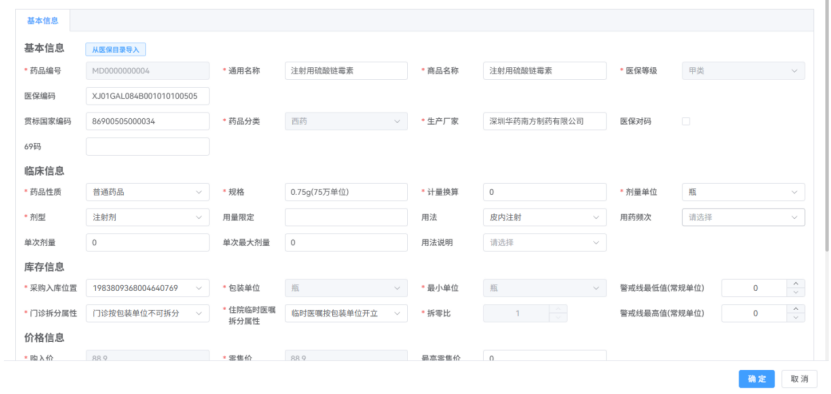Open the 剂型 注射剂 dropdown
Screen dimensions: 831x394
click(x=147, y=217)
